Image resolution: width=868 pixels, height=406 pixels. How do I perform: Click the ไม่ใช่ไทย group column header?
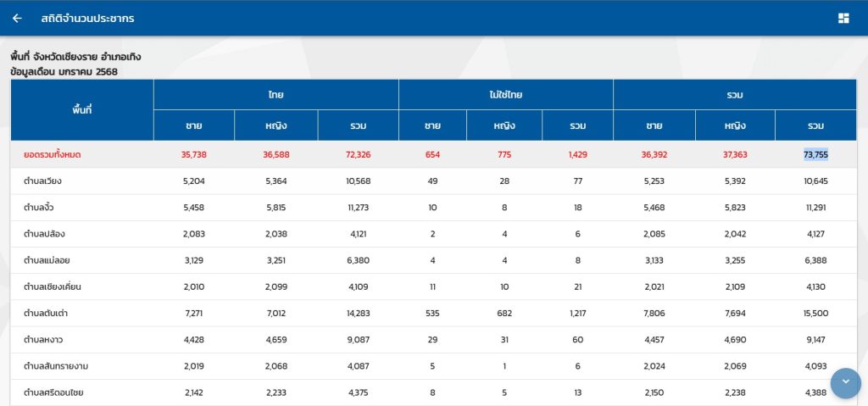click(x=505, y=95)
